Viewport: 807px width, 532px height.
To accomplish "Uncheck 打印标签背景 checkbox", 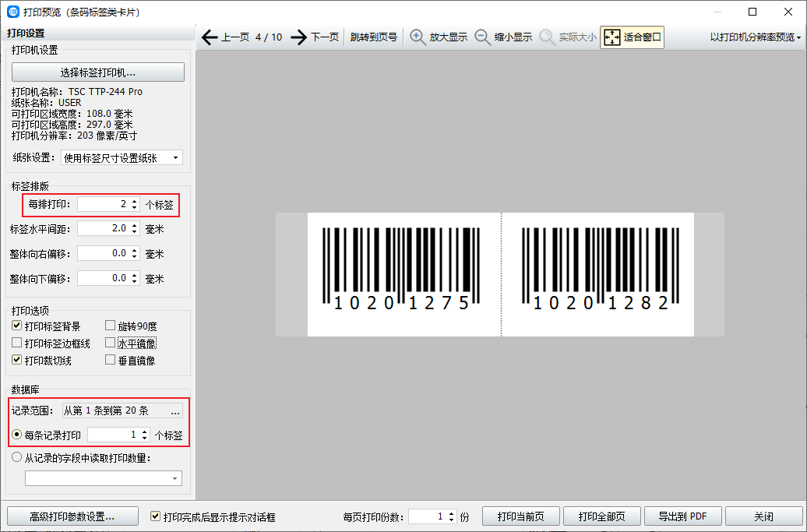I will pos(17,326).
